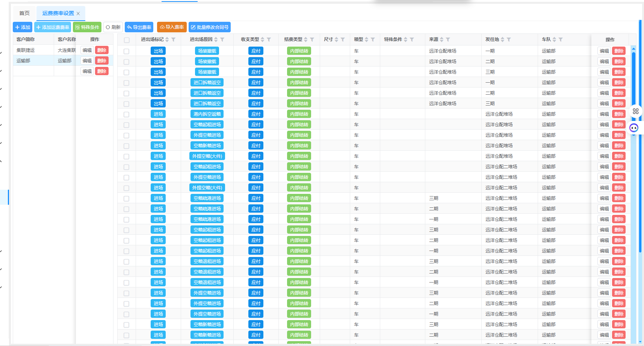644x346 pixels.
Task: Click the filter icon on 车队 column
Action: pyautogui.click(x=560, y=39)
